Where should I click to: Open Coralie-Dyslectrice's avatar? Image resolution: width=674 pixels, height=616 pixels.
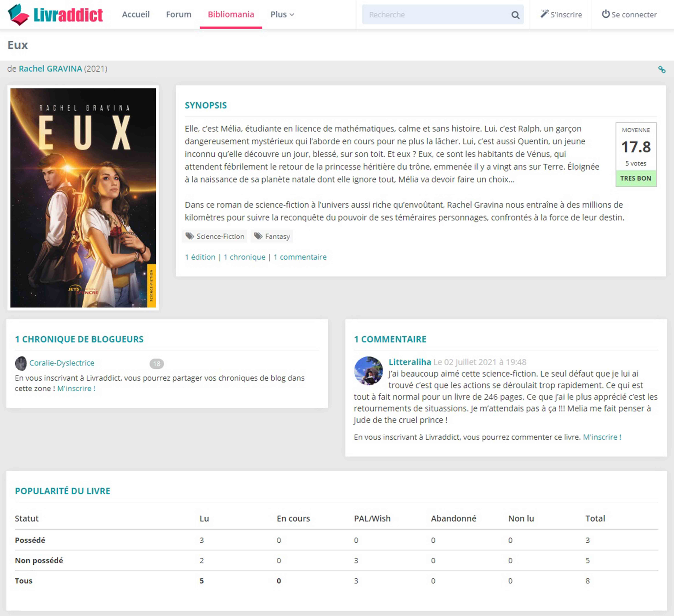click(x=21, y=363)
